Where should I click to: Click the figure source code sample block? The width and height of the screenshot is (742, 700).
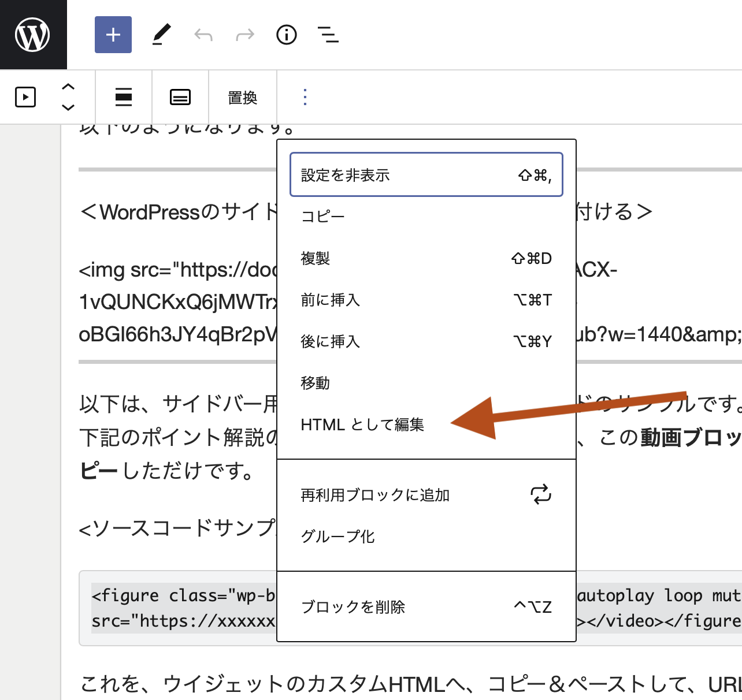click(178, 608)
